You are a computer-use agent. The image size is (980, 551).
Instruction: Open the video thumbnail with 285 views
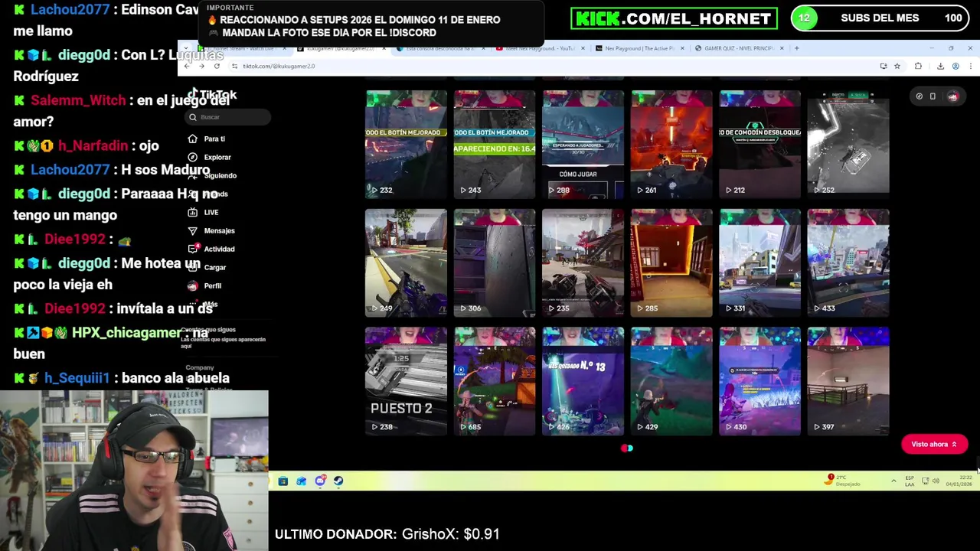click(671, 262)
